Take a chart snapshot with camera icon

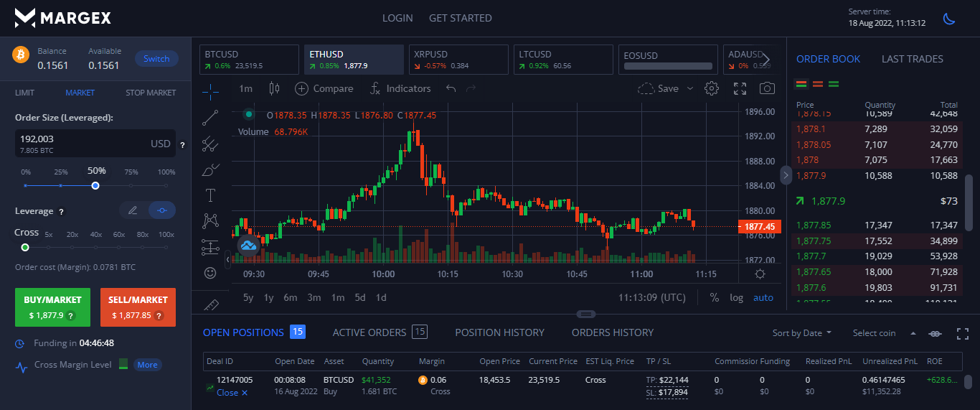pos(767,88)
